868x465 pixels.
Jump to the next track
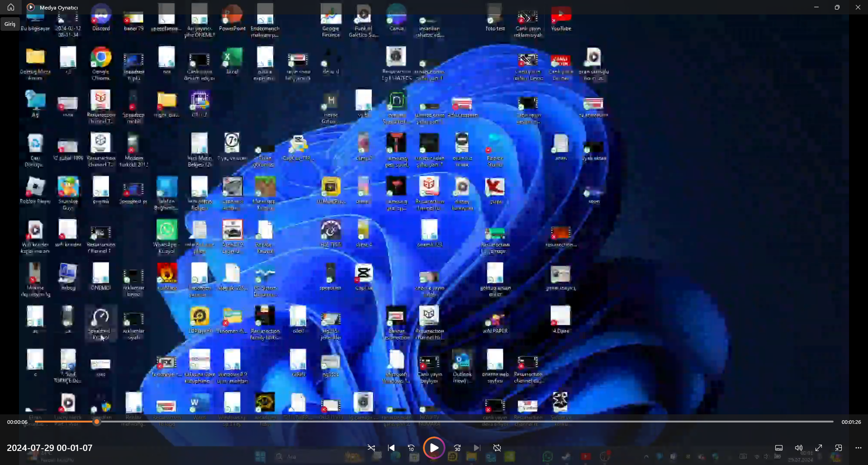point(477,448)
